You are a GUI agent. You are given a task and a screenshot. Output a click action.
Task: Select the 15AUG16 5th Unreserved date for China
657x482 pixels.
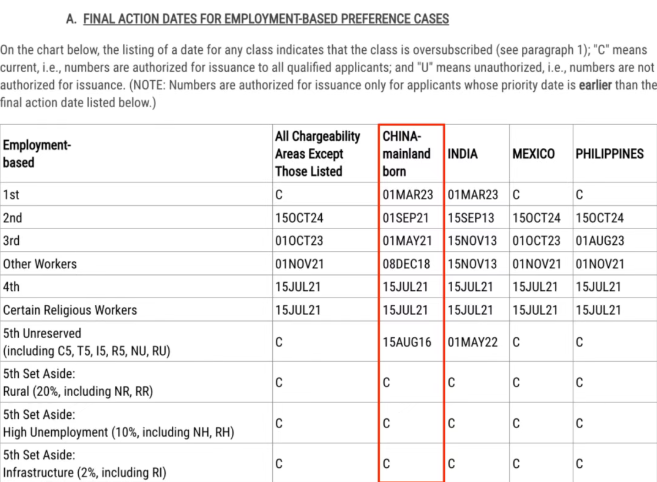407,342
